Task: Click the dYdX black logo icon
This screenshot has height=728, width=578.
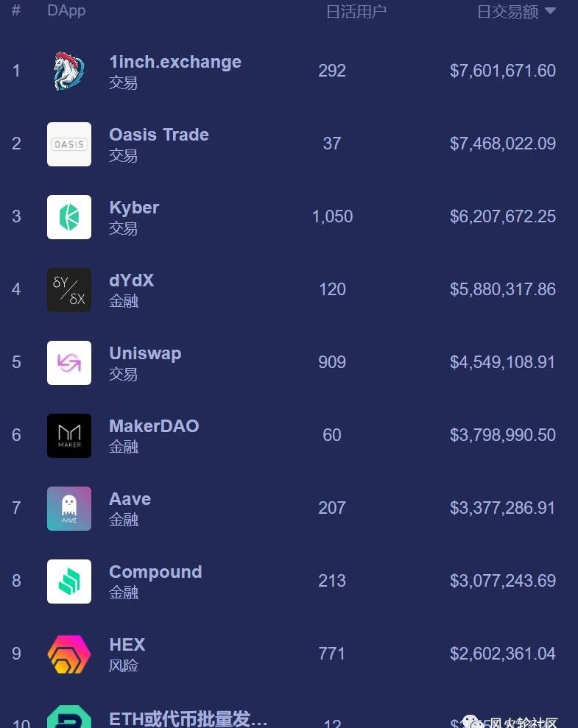Action: (x=69, y=290)
